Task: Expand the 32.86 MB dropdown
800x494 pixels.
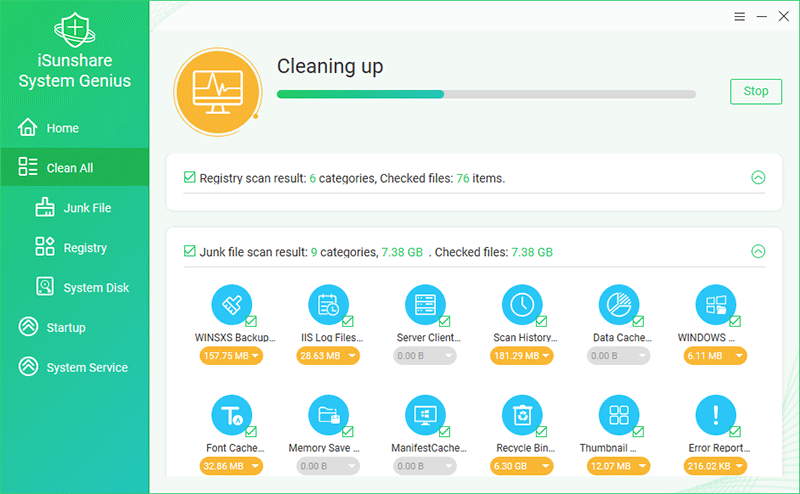Action: click(231, 466)
